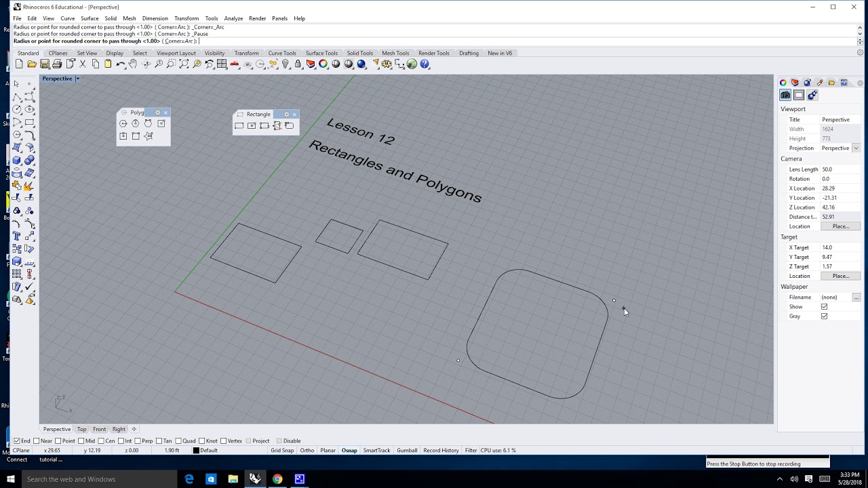This screenshot has width=868, height=488.
Task: Select the Box solid tool
Action: (x=17, y=160)
